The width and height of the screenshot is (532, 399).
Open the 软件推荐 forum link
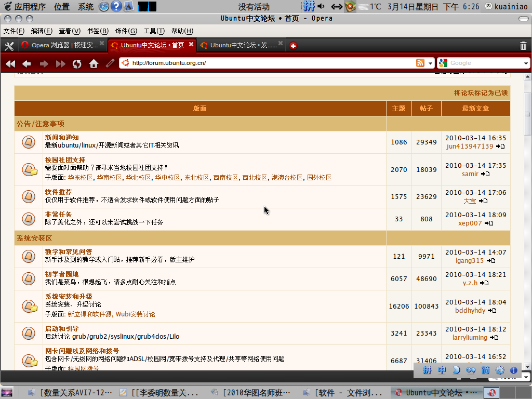click(x=58, y=192)
